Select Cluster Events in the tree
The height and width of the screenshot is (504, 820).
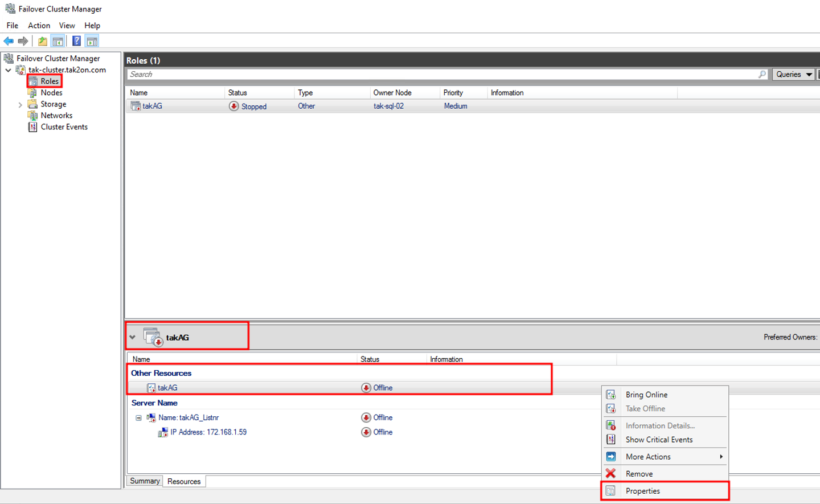(64, 126)
